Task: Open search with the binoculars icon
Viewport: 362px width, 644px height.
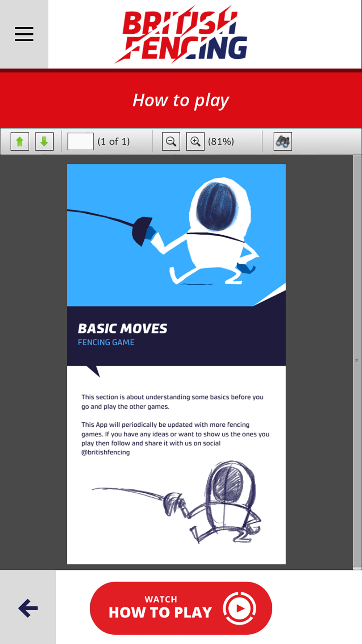Action: tap(283, 141)
